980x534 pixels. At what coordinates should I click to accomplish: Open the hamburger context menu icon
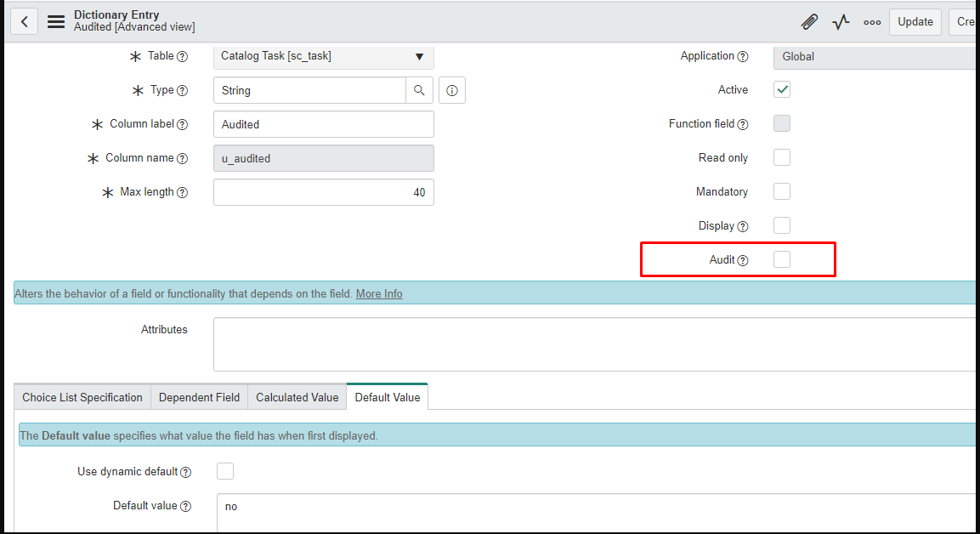56,22
